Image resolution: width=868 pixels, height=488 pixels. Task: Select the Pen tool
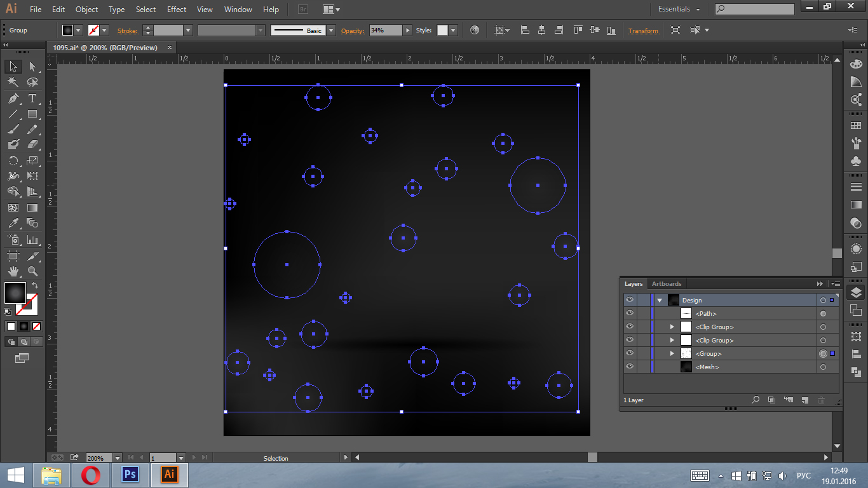click(x=13, y=98)
